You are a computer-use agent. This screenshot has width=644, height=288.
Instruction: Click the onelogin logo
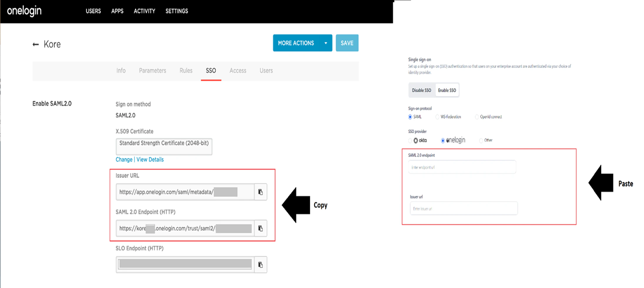[24, 11]
